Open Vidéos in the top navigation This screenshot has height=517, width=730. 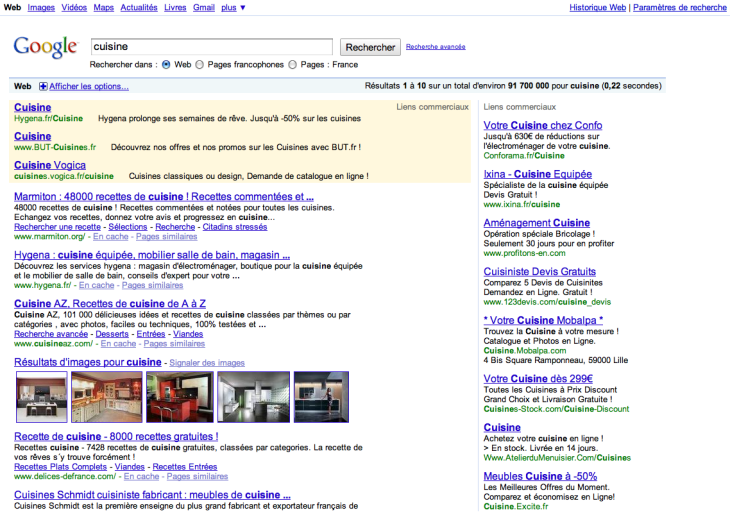(x=74, y=7)
